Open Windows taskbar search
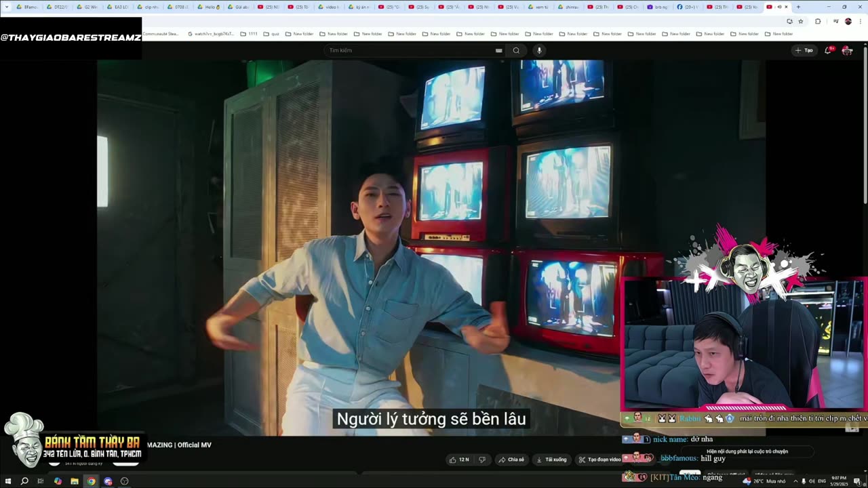 (24, 481)
